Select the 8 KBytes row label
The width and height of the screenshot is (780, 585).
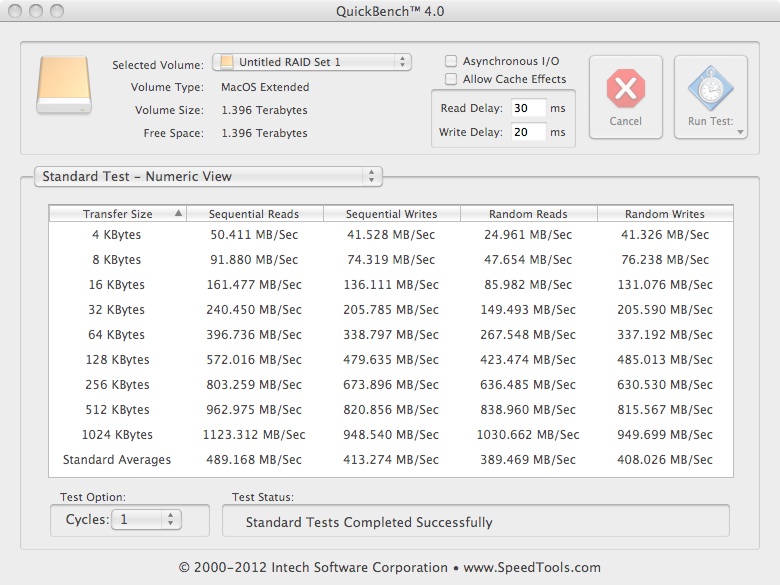[x=116, y=260]
